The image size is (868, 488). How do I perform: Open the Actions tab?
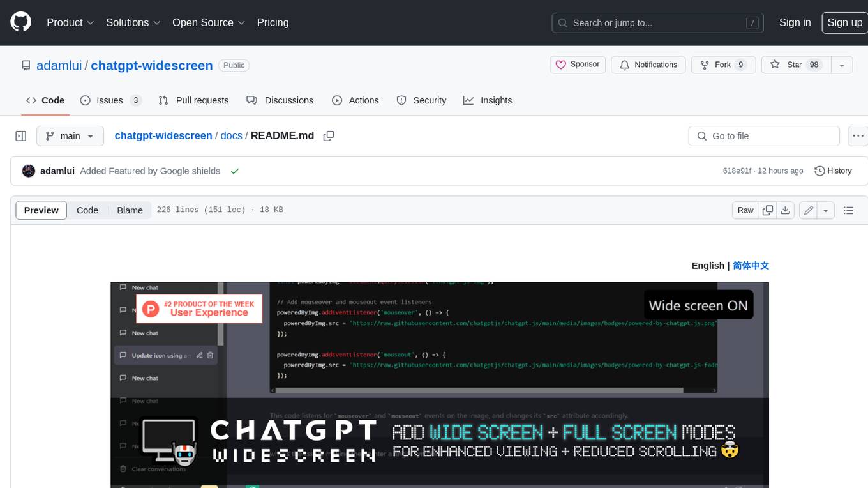[355, 100]
